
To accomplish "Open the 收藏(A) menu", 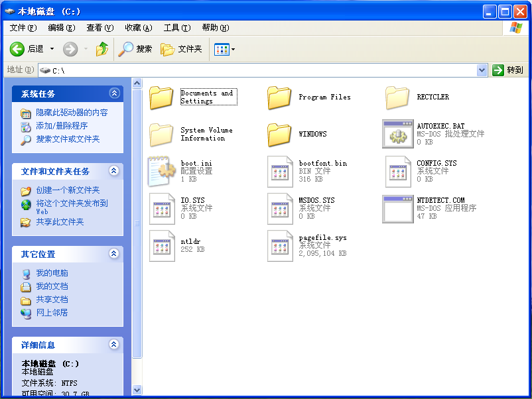I will click(x=139, y=28).
